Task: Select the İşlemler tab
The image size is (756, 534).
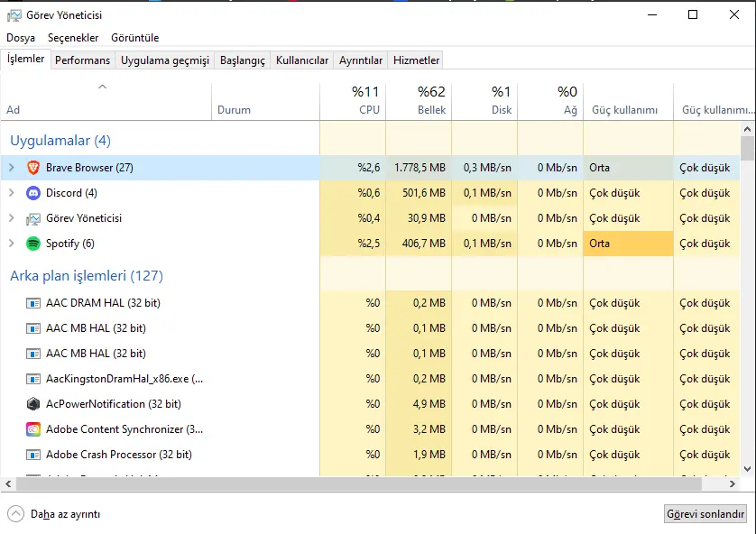Action: pyautogui.click(x=25, y=59)
